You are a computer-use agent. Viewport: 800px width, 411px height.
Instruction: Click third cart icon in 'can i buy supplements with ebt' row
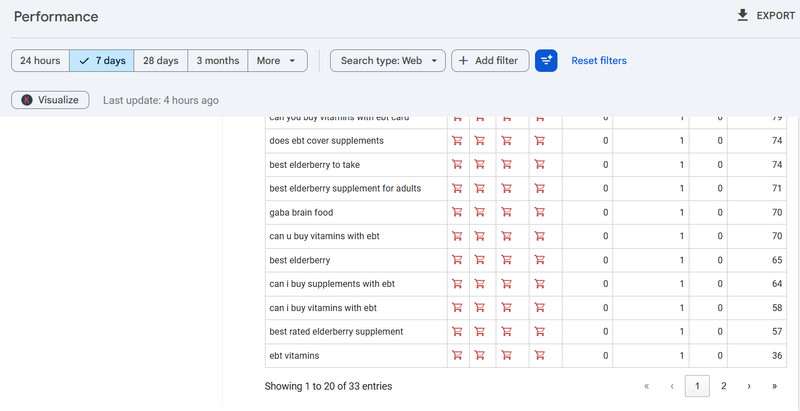(x=506, y=284)
